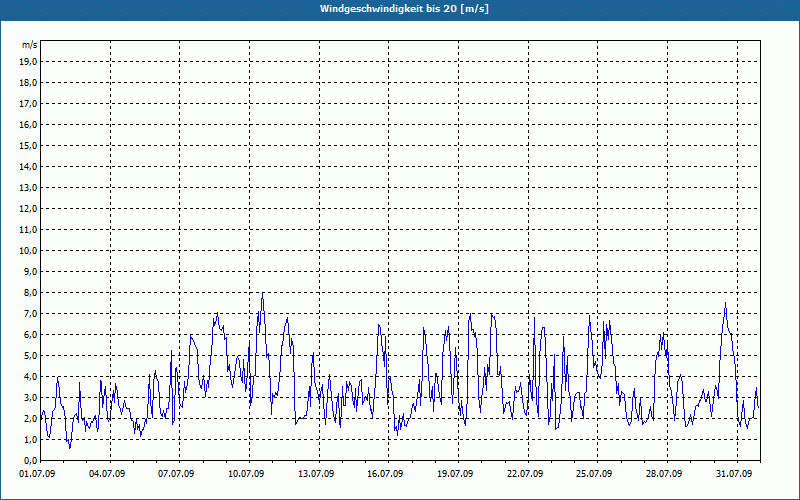Select the 0,0 y-axis label
The width and height of the screenshot is (800, 500).
click(30, 460)
